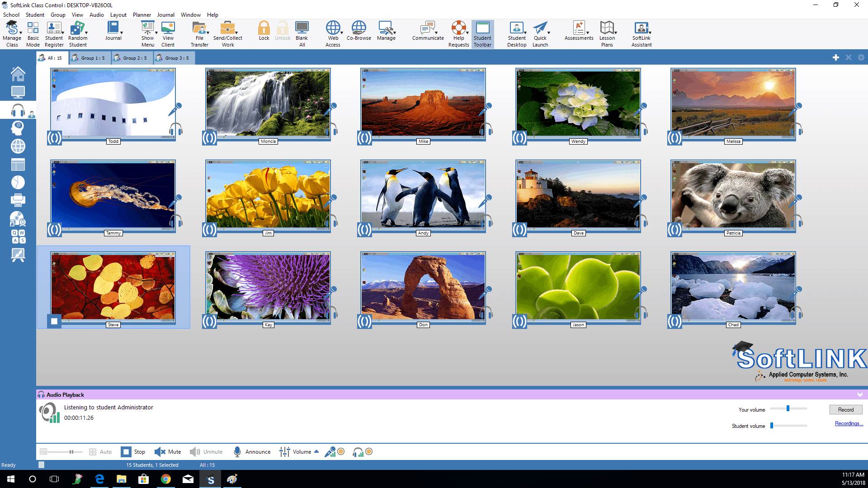Viewport: 868px width, 488px height.
Task: Expand Quick Launch dropdown arrow
Action: (x=549, y=33)
